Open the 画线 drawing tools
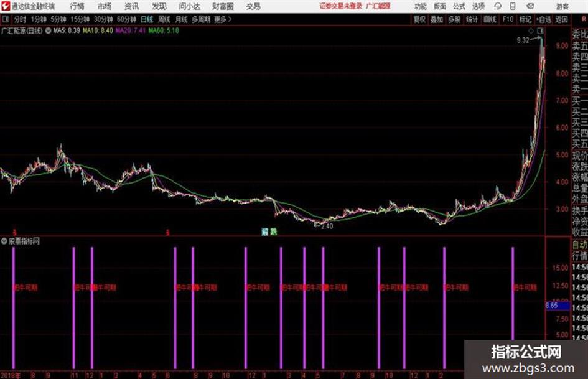Viewport: 588px width, 379px height. (x=490, y=19)
